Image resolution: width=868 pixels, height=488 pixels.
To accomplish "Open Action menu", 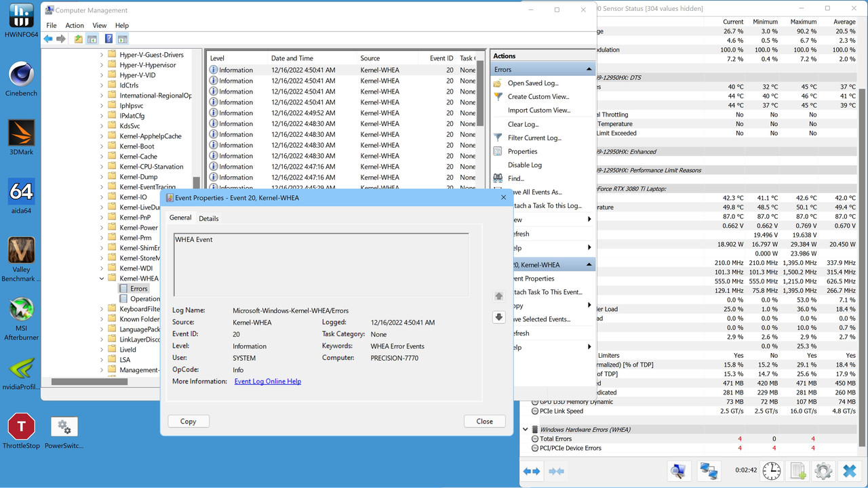I will click(x=75, y=25).
